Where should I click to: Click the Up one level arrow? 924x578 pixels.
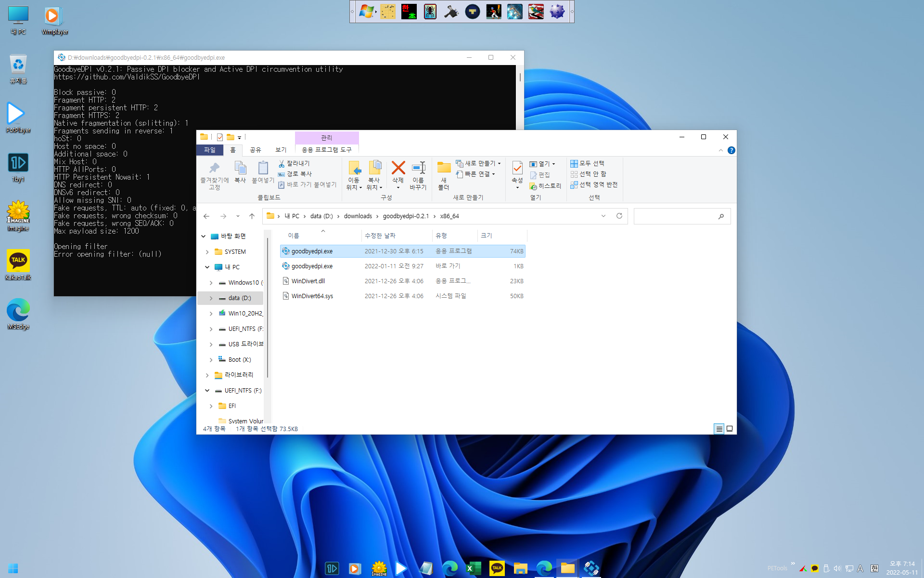point(252,216)
